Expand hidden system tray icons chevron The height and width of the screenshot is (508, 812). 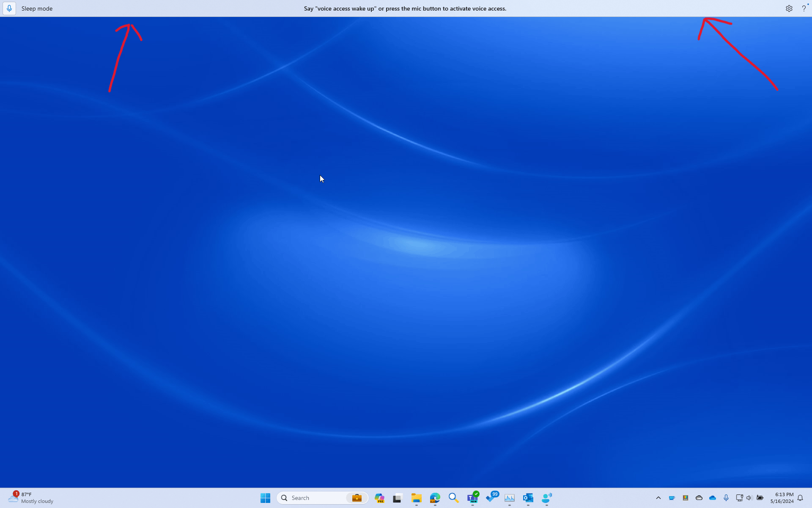coord(658,498)
